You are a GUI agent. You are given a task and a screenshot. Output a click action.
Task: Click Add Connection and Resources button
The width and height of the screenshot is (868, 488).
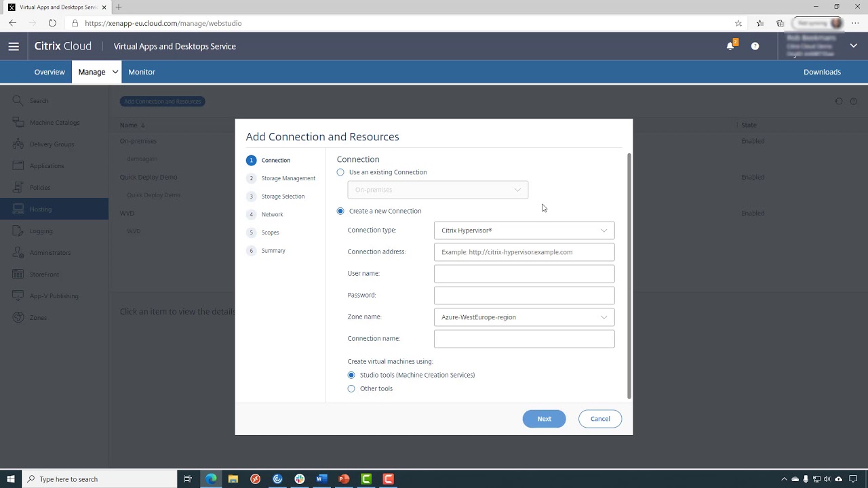163,102
